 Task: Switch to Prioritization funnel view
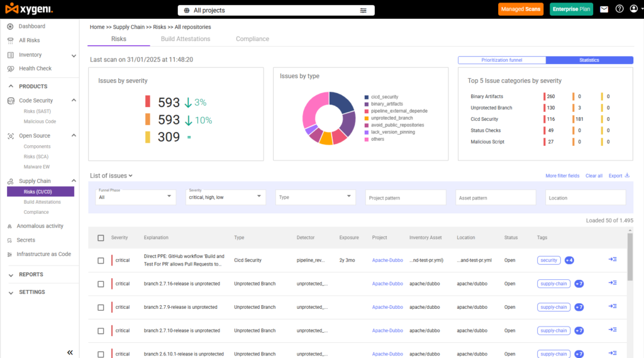502,60
